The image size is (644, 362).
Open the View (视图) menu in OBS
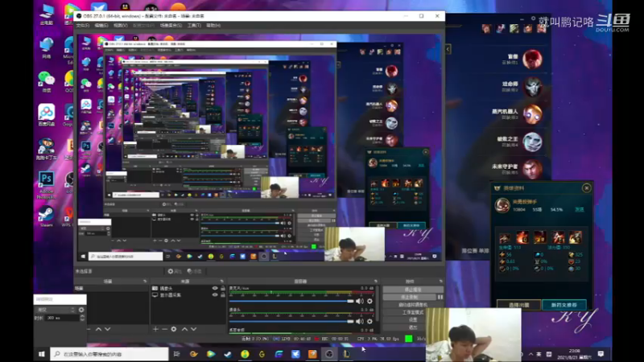pos(120,26)
